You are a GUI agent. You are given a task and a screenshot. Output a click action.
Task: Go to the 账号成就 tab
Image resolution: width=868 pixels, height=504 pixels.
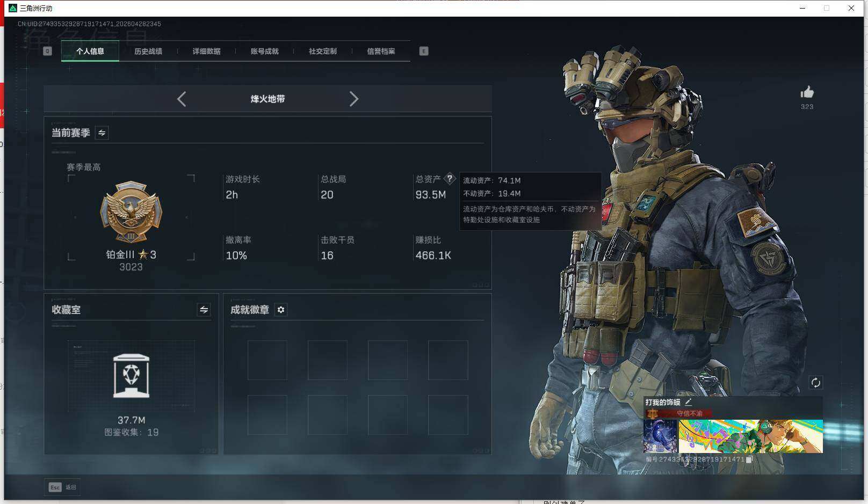[x=265, y=52]
